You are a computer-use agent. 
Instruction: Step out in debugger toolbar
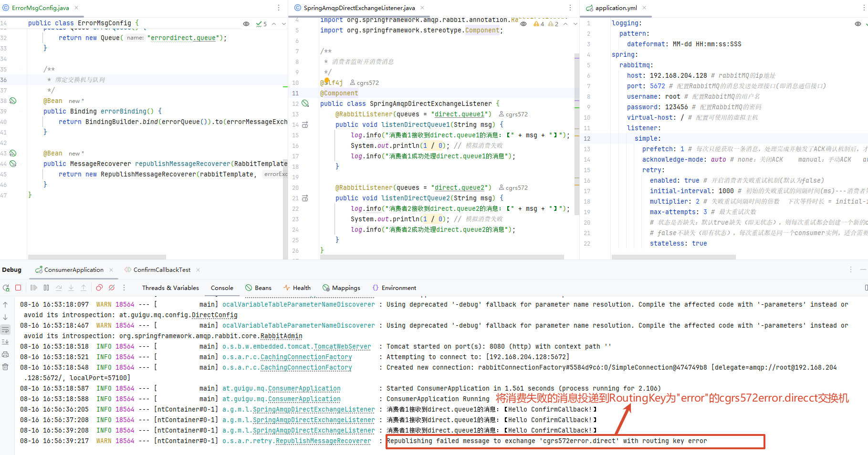[84, 288]
